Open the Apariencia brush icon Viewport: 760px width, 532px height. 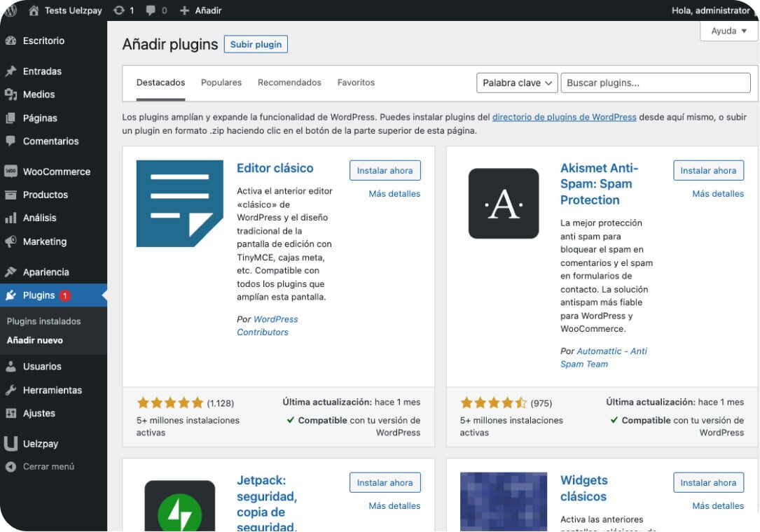11,272
